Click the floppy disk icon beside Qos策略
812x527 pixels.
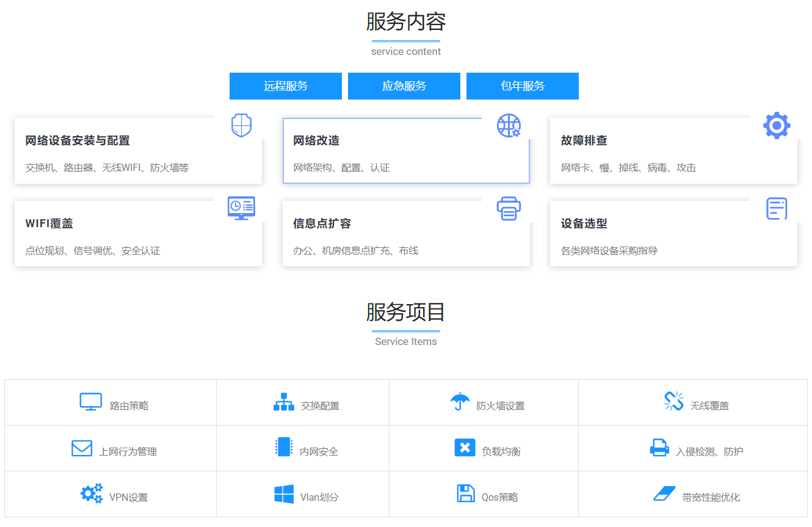466,493
